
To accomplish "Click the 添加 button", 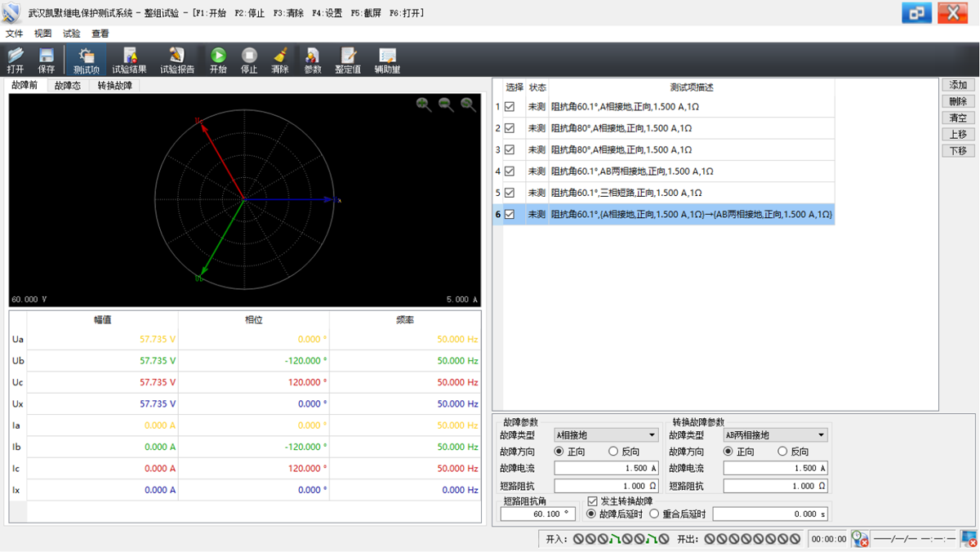I will point(957,86).
